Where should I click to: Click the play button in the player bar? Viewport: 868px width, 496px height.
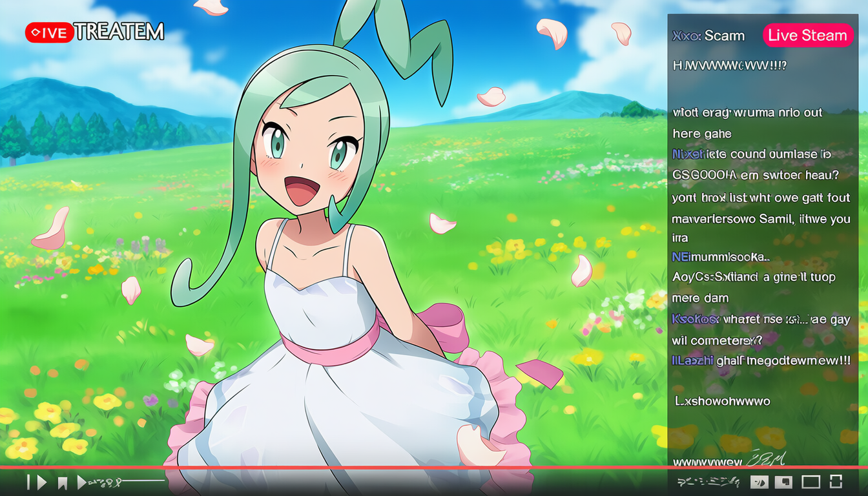coord(42,482)
